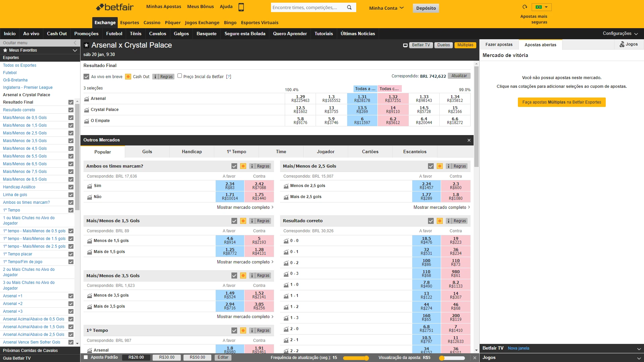Click the info icon beside Regras in Resultado Final

coord(155,77)
